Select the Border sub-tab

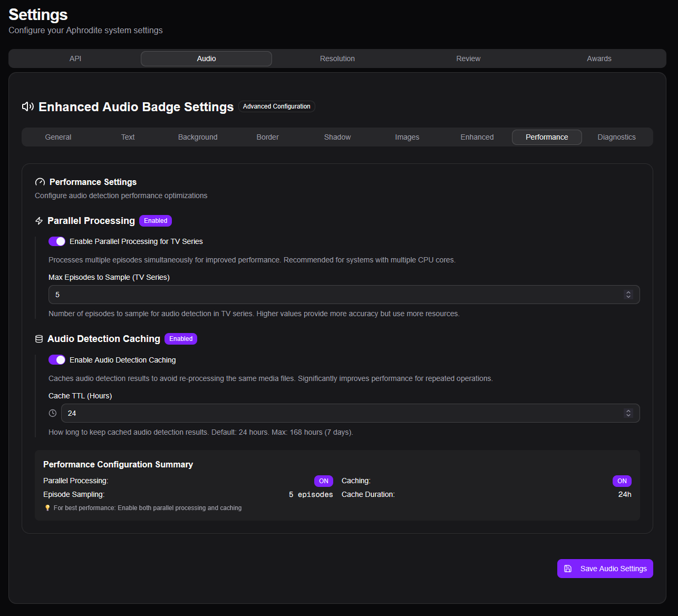[x=268, y=137]
